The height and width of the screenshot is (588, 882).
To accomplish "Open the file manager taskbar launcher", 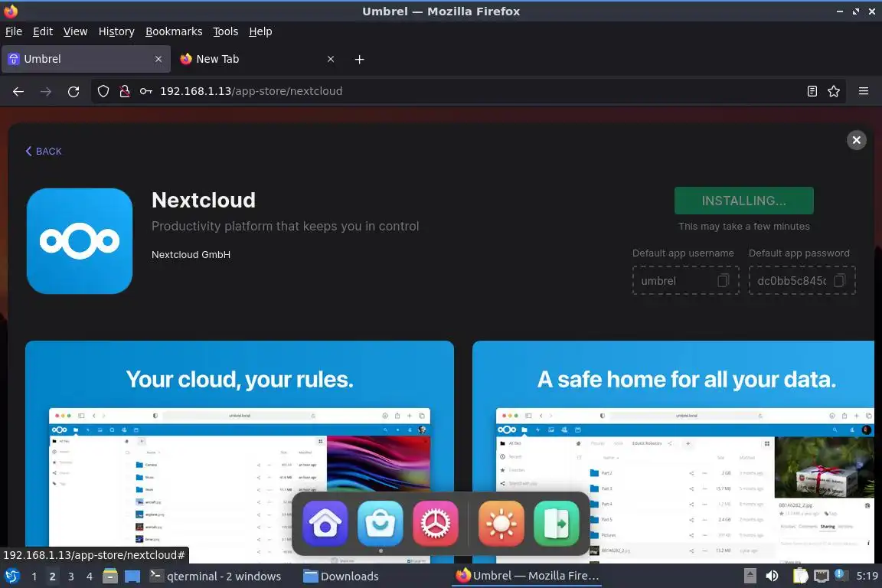I will point(110,577).
